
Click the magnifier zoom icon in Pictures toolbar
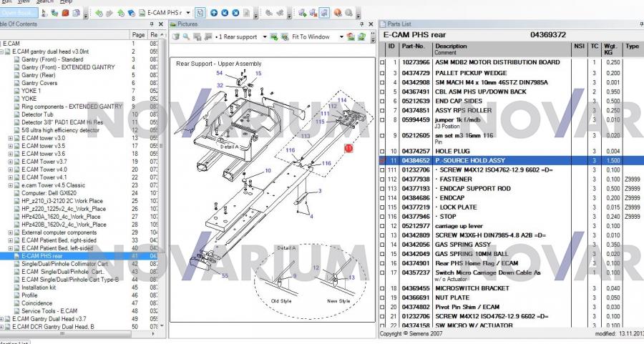[x=185, y=36]
